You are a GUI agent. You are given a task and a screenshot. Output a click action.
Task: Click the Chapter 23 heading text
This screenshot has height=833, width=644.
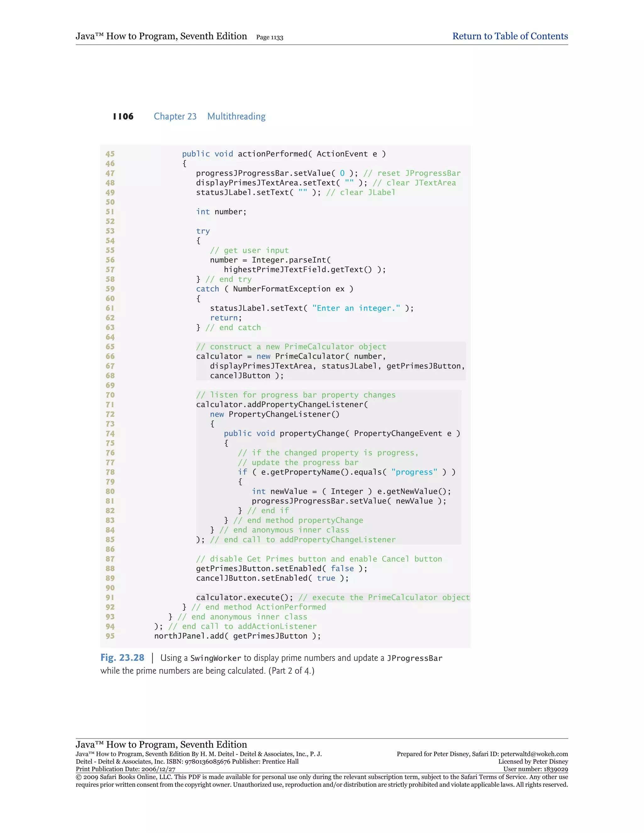(175, 116)
